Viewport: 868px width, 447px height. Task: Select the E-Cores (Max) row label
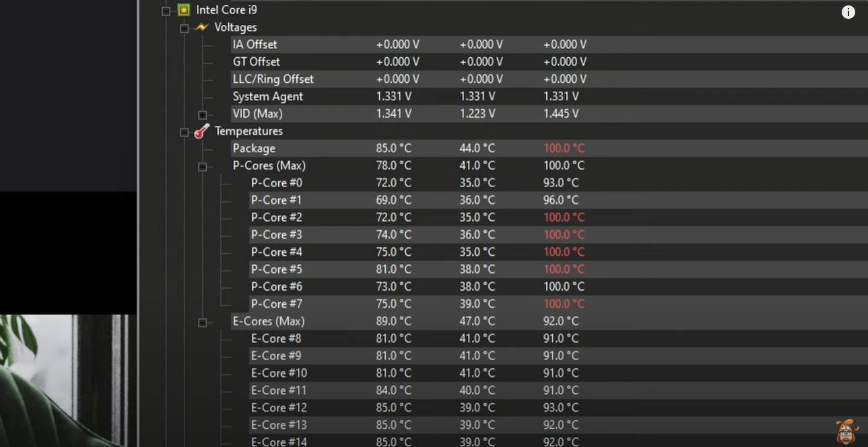click(x=269, y=321)
